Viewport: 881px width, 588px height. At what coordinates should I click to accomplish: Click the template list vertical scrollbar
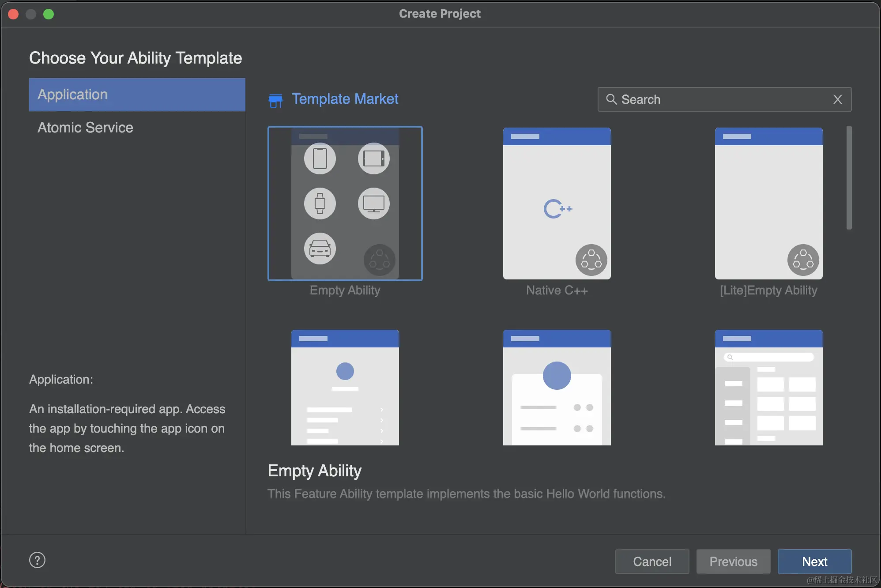click(848, 178)
